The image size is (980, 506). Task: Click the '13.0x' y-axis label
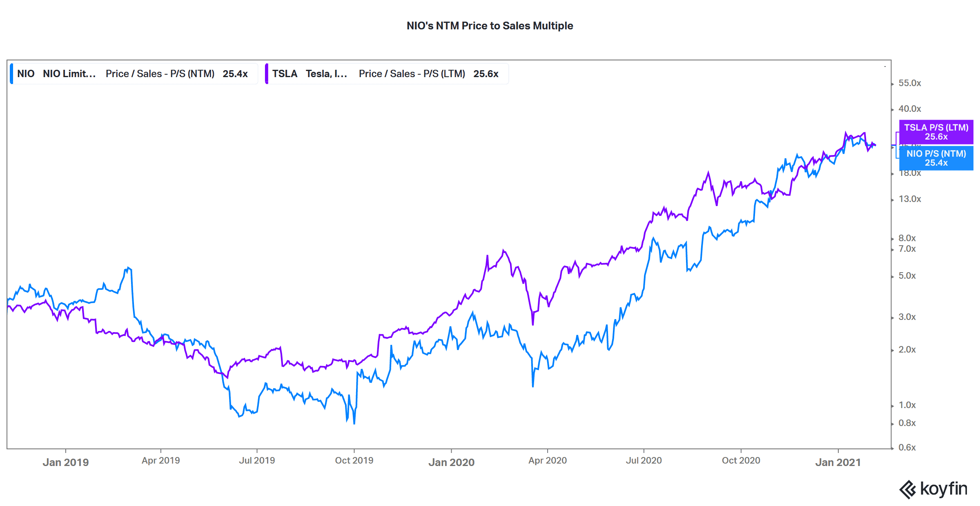(910, 199)
